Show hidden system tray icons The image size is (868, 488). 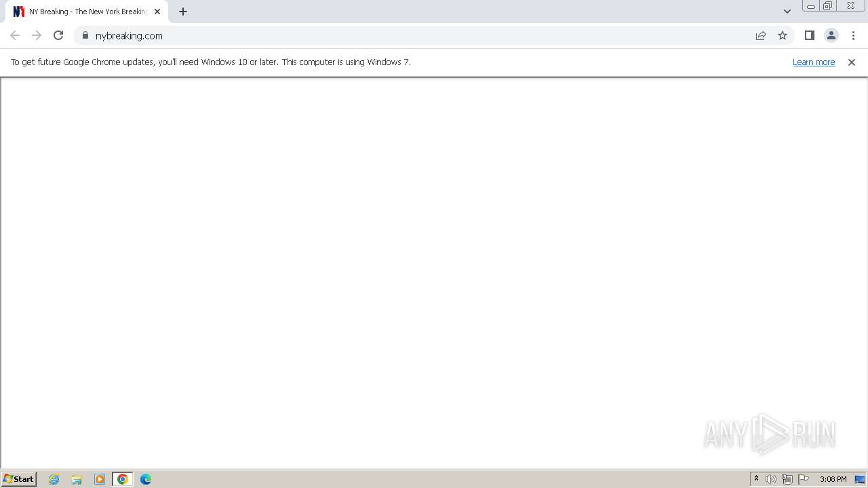pyautogui.click(x=756, y=479)
